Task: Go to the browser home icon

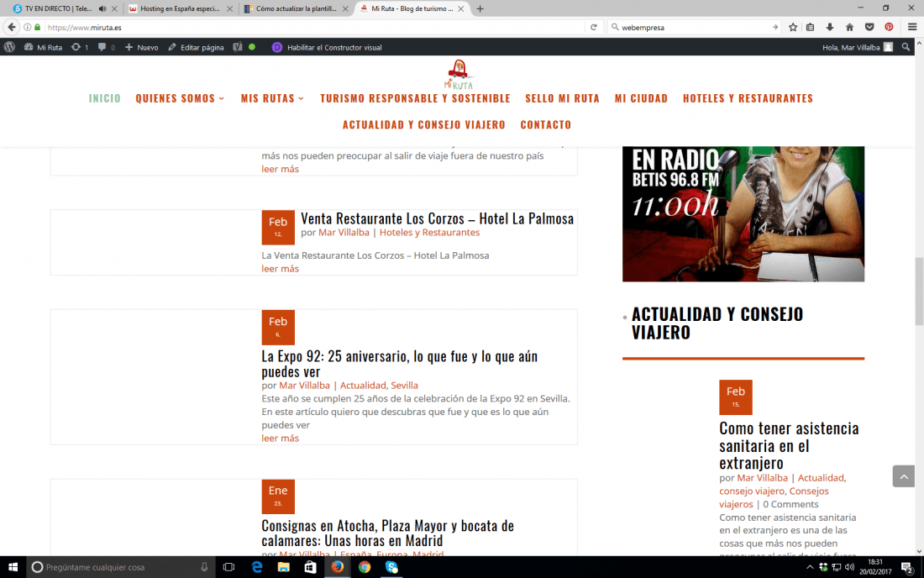Action: [x=849, y=27]
